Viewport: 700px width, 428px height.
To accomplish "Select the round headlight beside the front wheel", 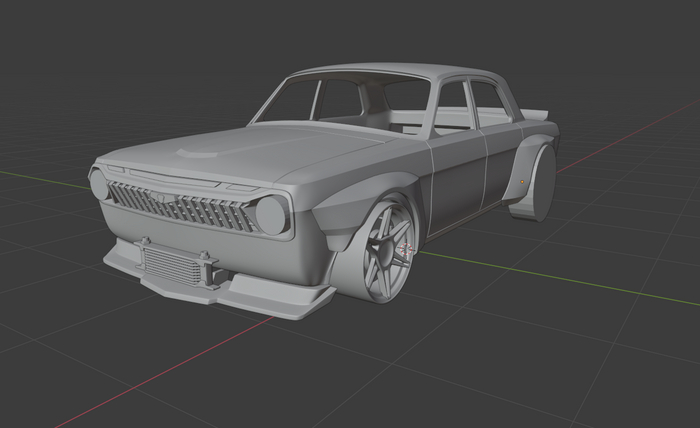I will pyautogui.click(x=270, y=214).
